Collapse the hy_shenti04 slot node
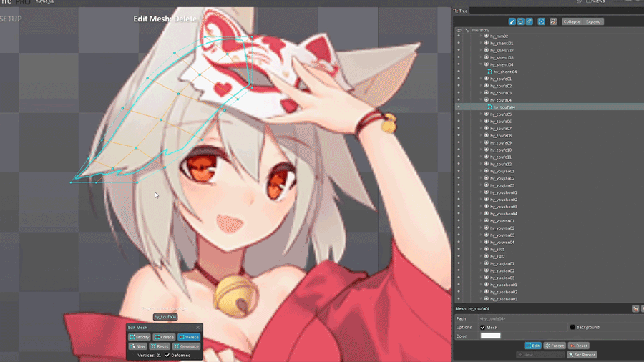Image resolution: width=644 pixels, height=362 pixels. click(x=481, y=64)
